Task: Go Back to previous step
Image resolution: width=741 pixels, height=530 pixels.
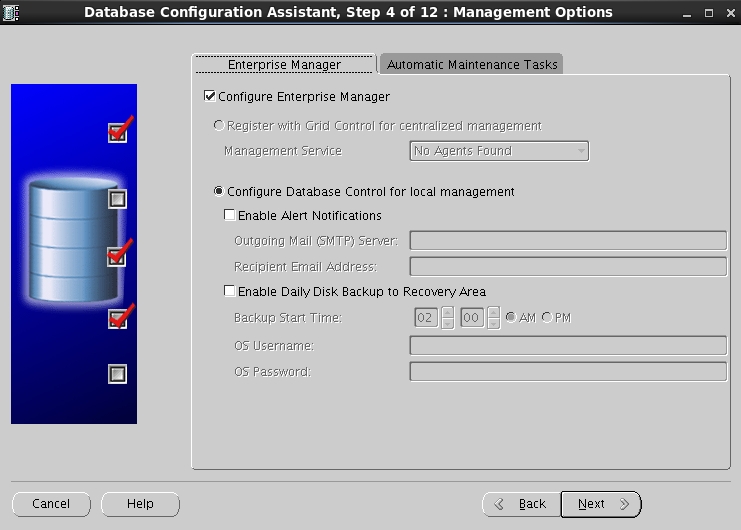Action: [522, 504]
